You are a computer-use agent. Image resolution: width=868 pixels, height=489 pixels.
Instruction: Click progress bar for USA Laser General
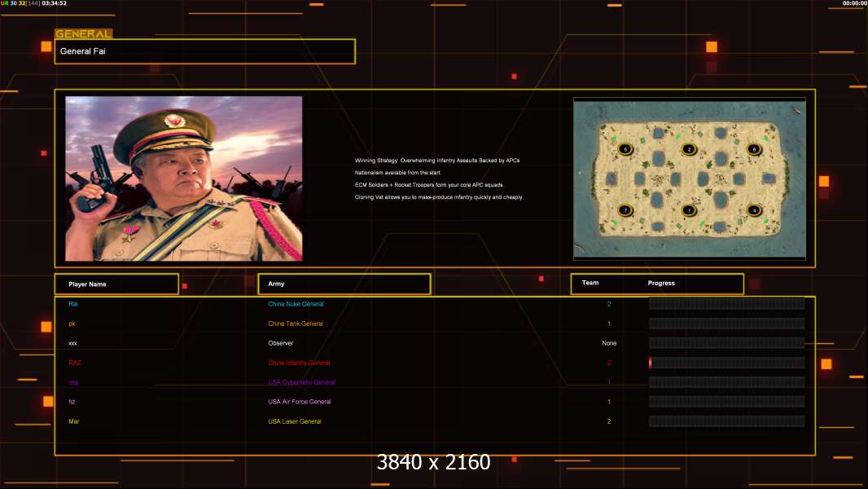click(726, 421)
